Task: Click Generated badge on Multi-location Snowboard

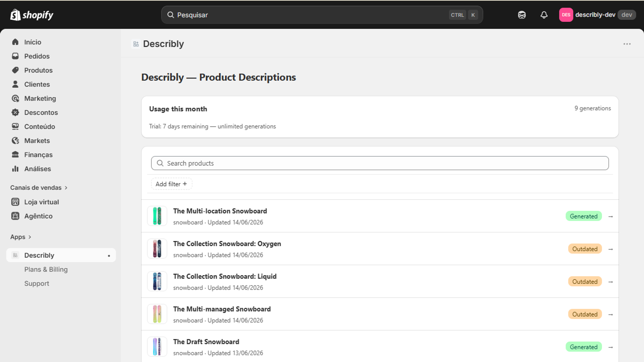Action: 584,216
